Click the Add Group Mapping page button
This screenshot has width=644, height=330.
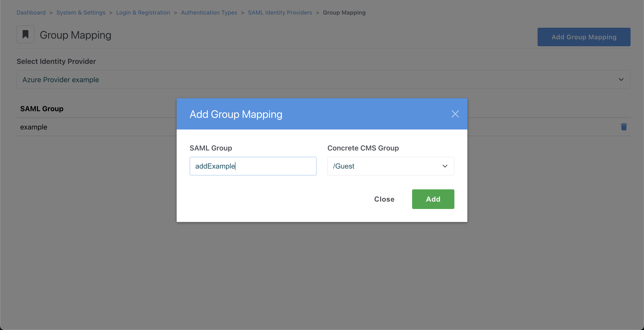pyautogui.click(x=583, y=37)
